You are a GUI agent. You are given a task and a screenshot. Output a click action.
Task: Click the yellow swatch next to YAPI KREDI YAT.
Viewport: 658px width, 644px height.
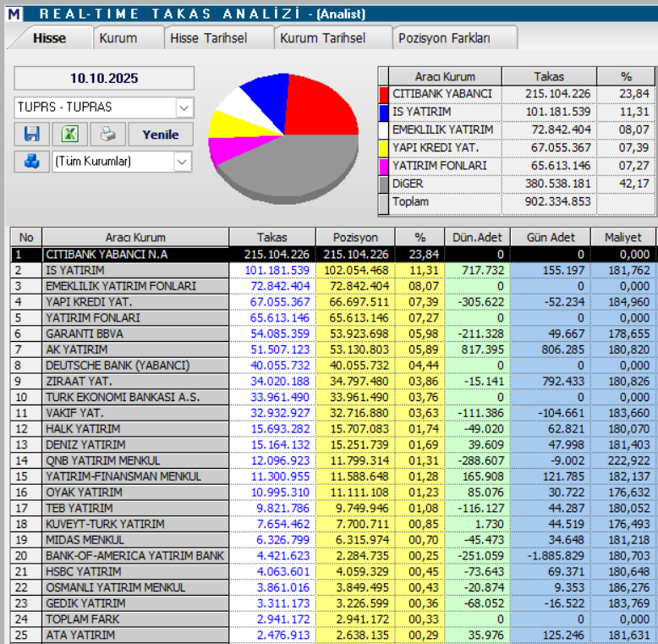click(384, 148)
